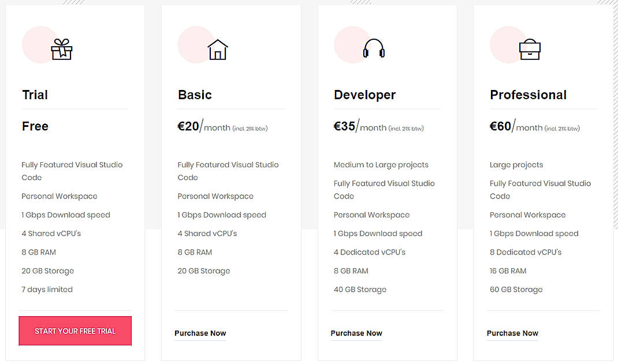Click the pink circle on the Professional card
The height and width of the screenshot is (364, 618).
pyautogui.click(x=507, y=44)
